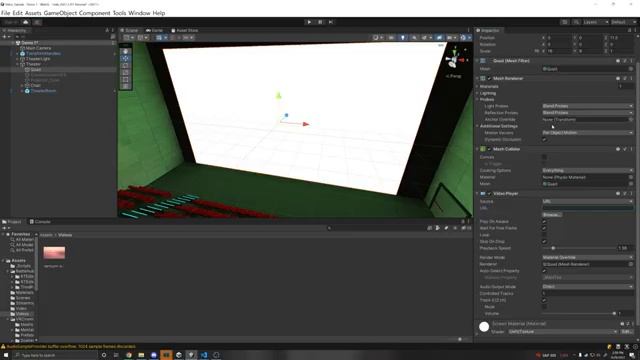Open File Explorer from the taskbar
640x360 pixels.
pyautogui.click(x=141, y=355)
